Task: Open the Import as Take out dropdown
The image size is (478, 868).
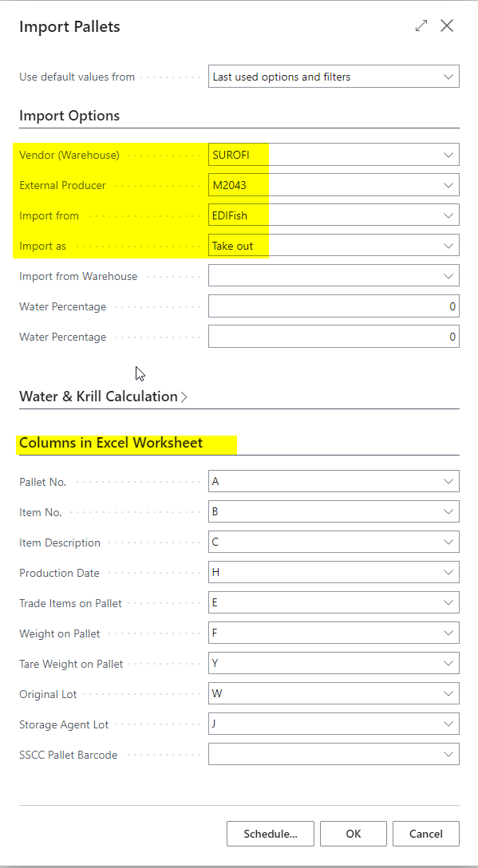Action: coord(334,245)
